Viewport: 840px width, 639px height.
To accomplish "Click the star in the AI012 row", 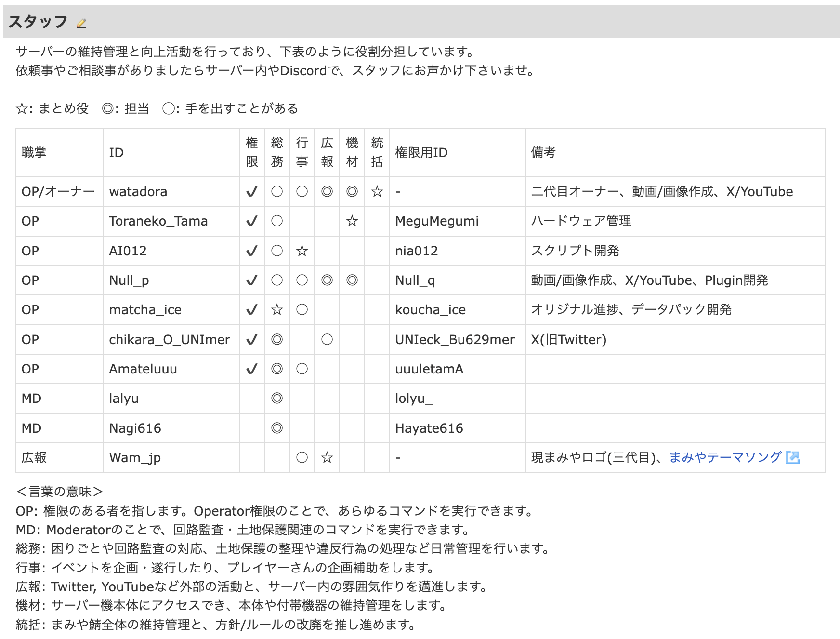I will tap(302, 251).
